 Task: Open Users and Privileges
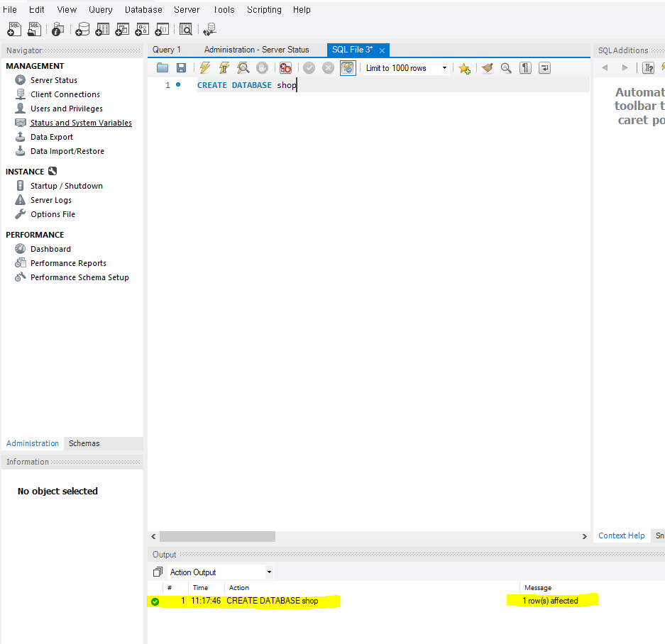point(67,109)
